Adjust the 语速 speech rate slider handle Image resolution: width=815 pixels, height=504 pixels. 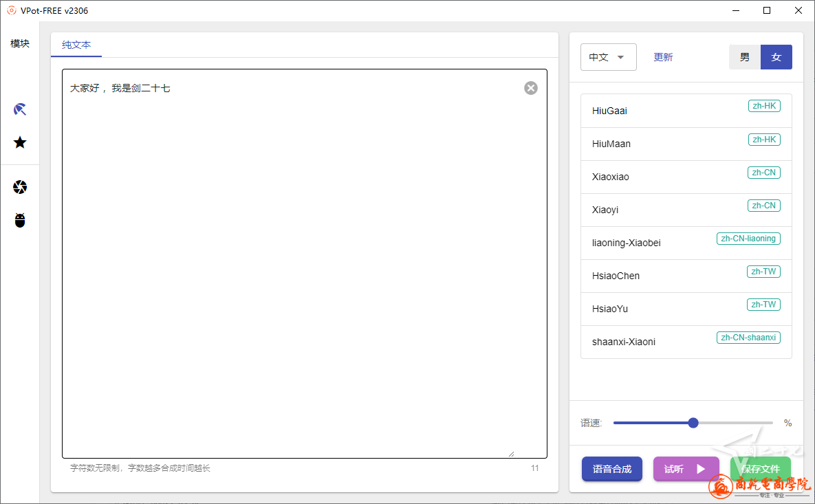(x=693, y=423)
